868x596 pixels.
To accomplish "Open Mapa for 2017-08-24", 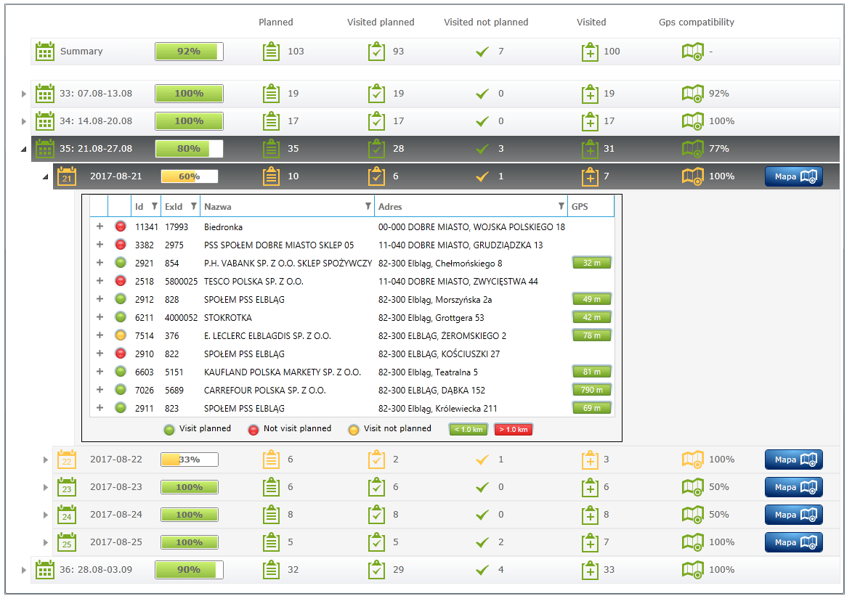I will point(793,515).
